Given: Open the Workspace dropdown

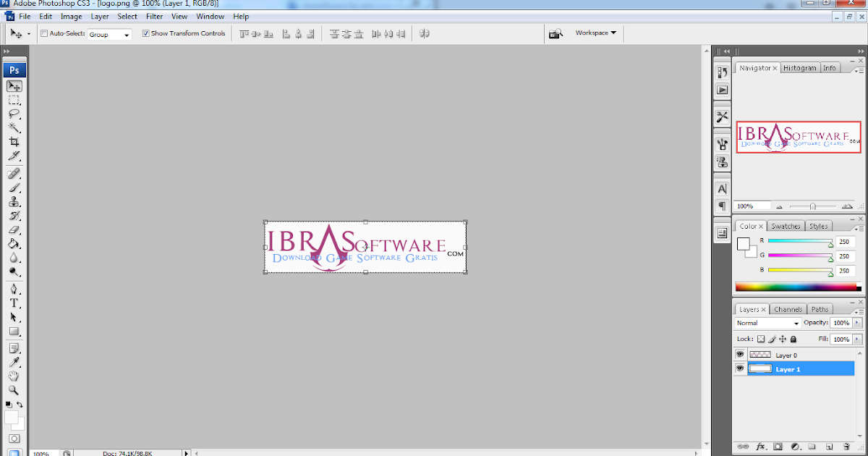Looking at the screenshot, I should click(595, 33).
